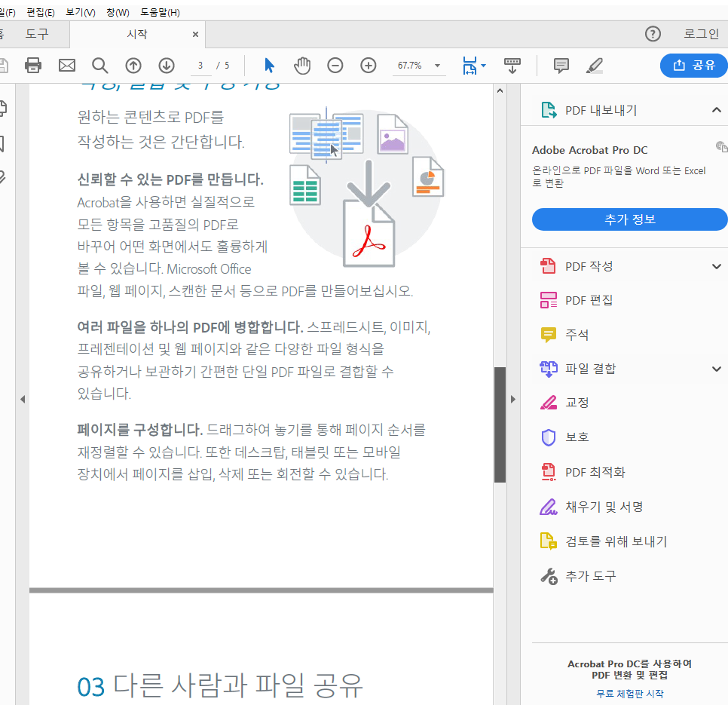
Task: Expand left navigation pane arrow
Action: tap(23, 400)
